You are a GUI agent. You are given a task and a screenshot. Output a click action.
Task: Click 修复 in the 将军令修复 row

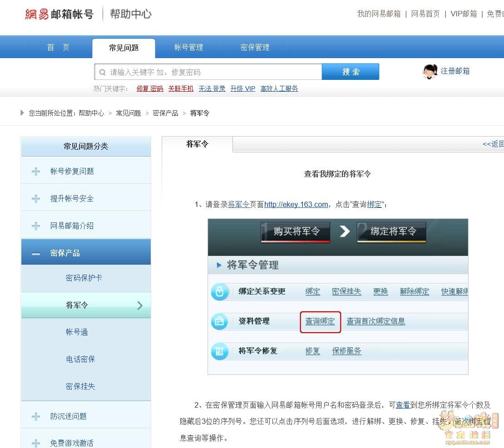point(313,351)
